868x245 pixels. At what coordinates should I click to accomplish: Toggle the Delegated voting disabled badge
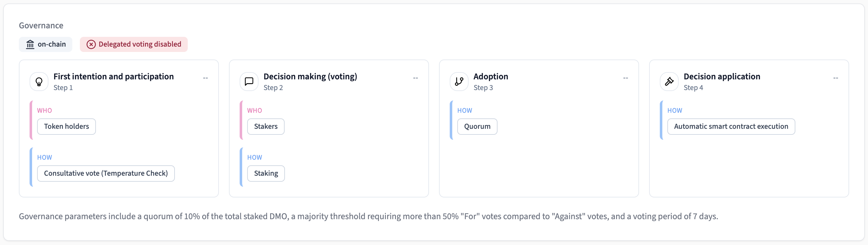pyautogui.click(x=134, y=44)
